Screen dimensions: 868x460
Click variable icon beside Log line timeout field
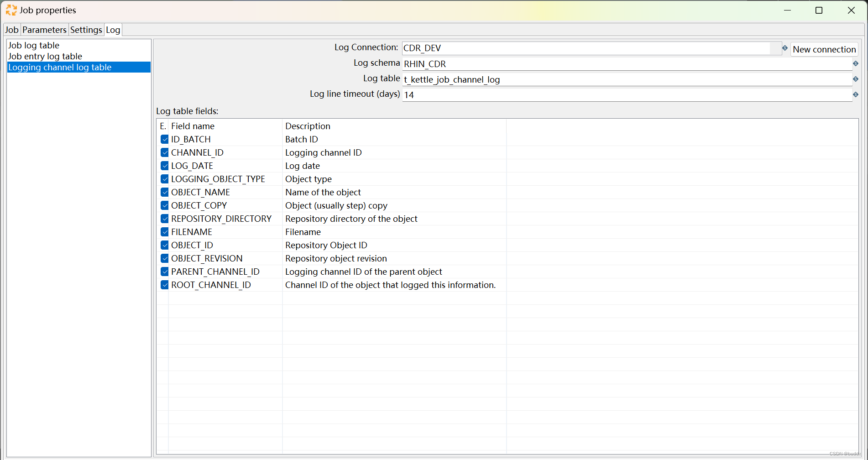pos(856,94)
